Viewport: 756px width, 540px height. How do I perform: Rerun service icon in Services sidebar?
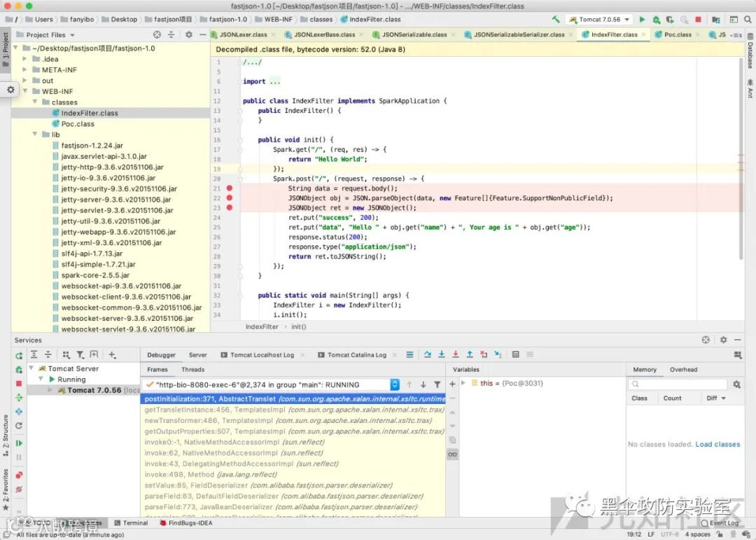click(19, 356)
